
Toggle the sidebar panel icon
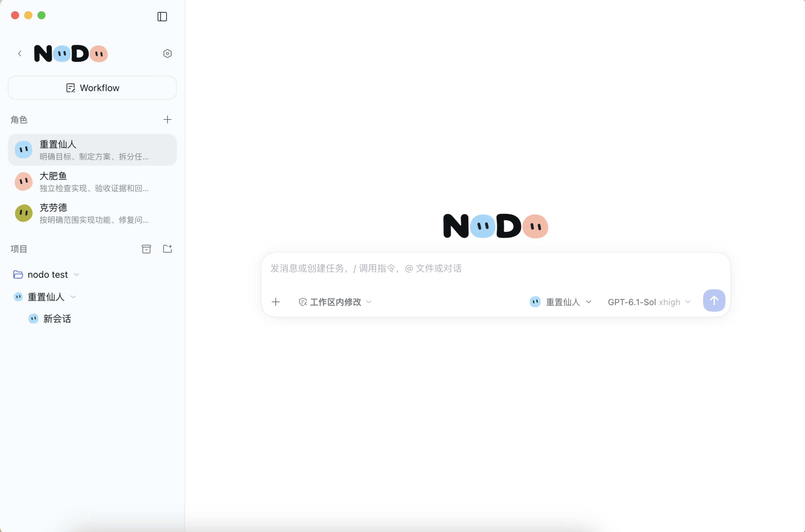pos(162,16)
